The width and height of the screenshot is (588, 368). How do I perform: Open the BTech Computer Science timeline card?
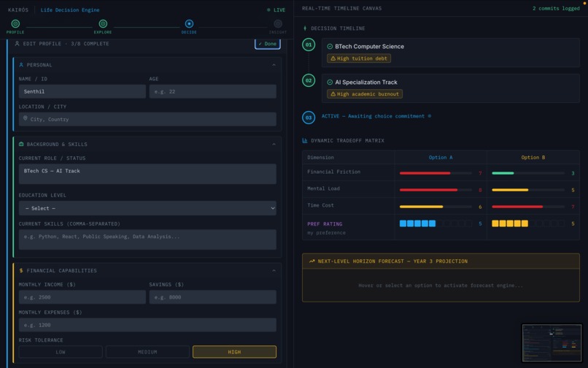450,52
